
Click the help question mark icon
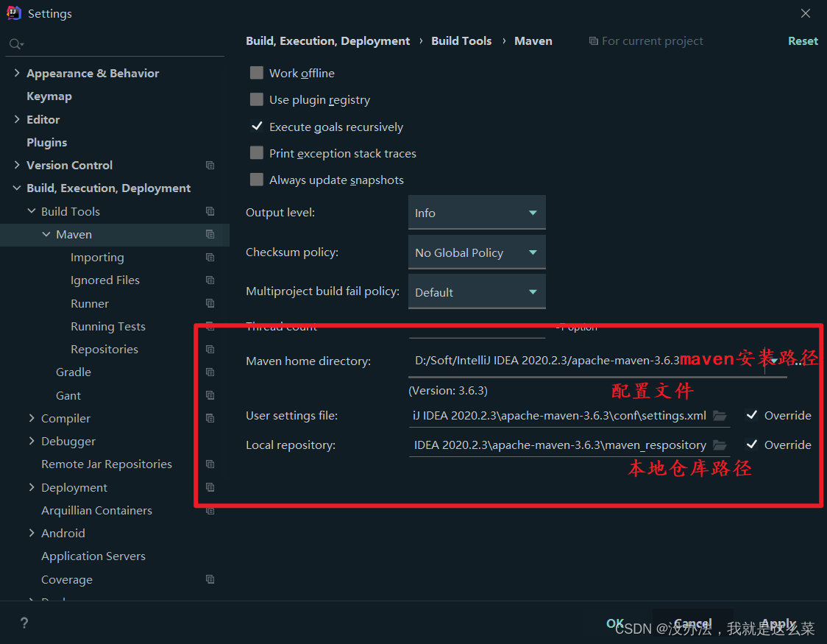coord(24,623)
